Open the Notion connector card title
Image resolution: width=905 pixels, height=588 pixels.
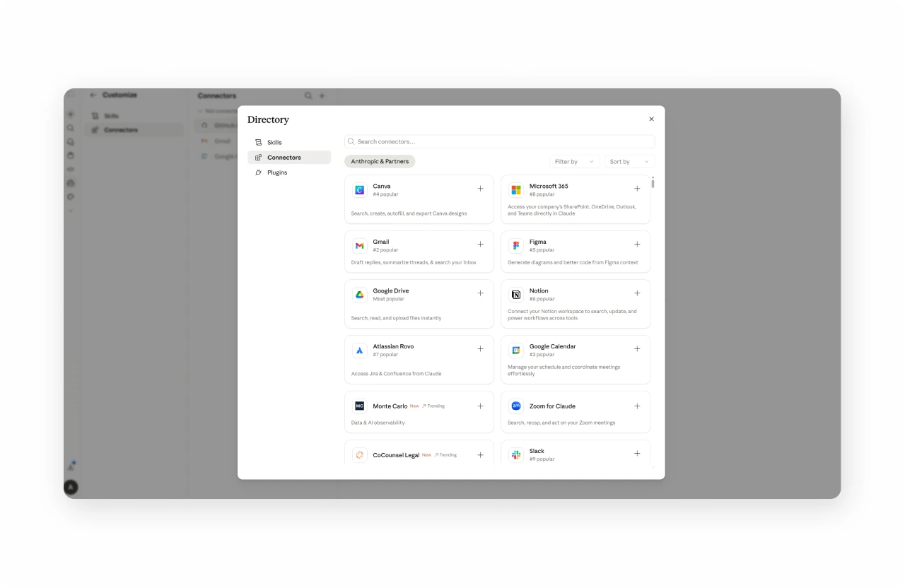tap(539, 291)
